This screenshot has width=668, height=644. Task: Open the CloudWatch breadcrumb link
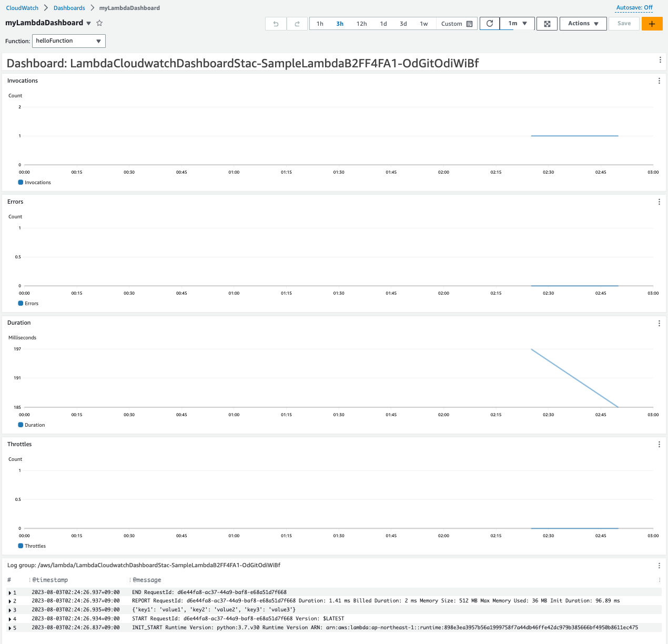(22, 7)
